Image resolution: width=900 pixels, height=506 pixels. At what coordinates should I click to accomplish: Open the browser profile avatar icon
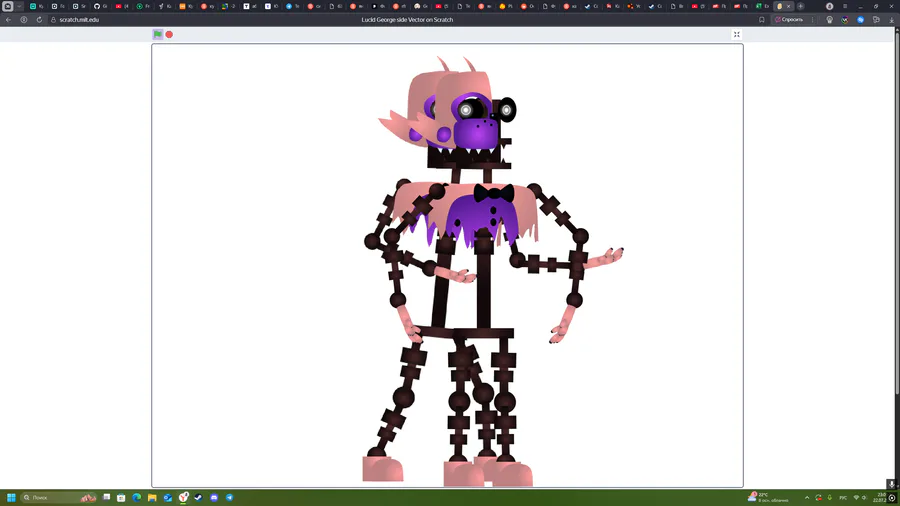coord(829,6)
